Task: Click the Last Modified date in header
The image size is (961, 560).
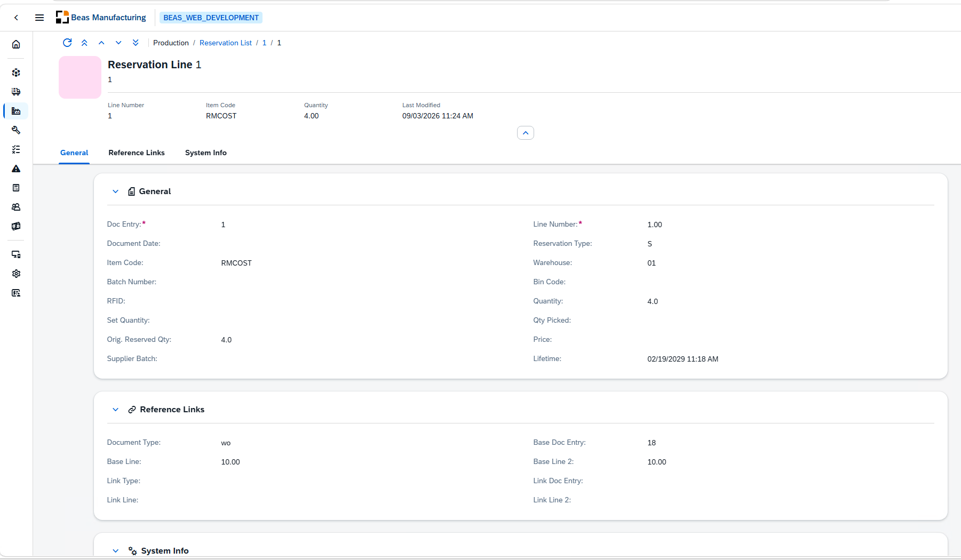Action: pos(438,116)
